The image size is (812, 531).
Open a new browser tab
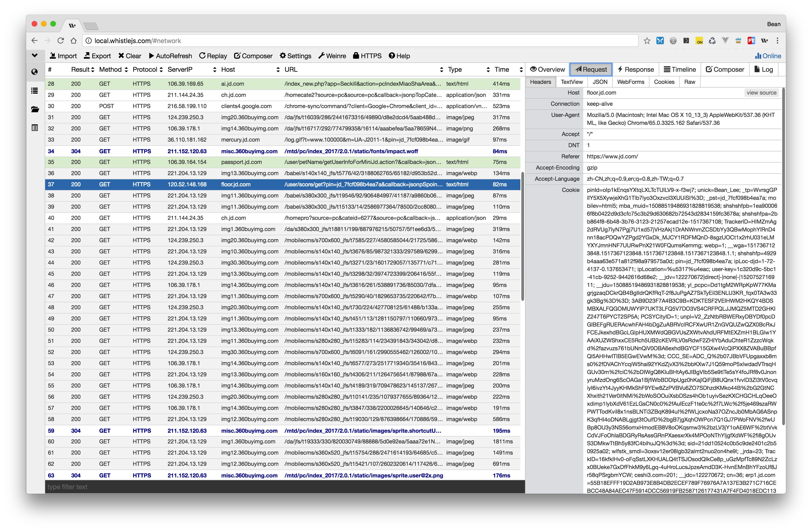(x=90, y=26)
